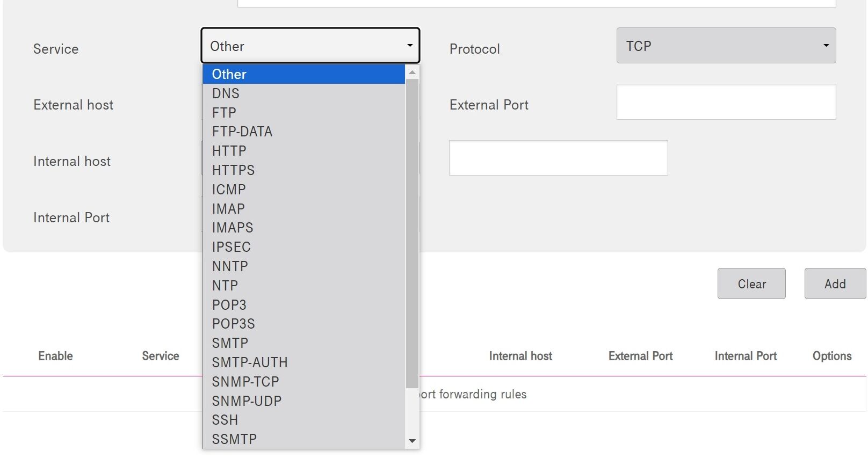The width and height of the screenshot is (868, 458).
Task: Choose FTP in the service dropdown
Action: tap(224, 113)
